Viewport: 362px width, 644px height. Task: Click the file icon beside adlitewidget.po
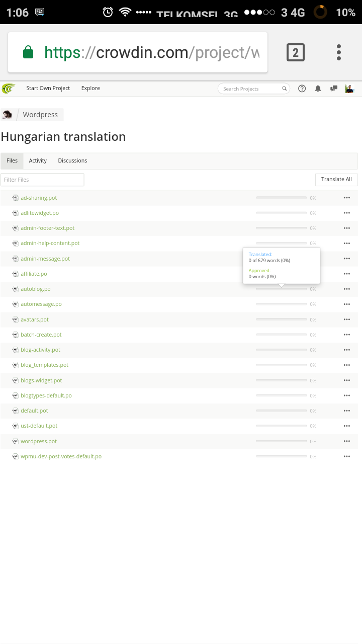click(15, 213)
